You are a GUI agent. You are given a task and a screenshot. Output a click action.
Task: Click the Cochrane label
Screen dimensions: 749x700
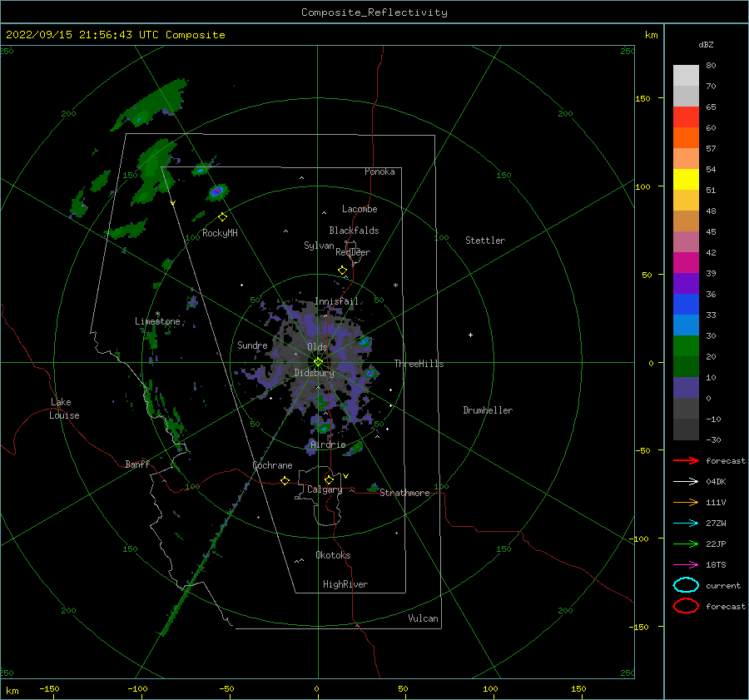click(272, 465)
